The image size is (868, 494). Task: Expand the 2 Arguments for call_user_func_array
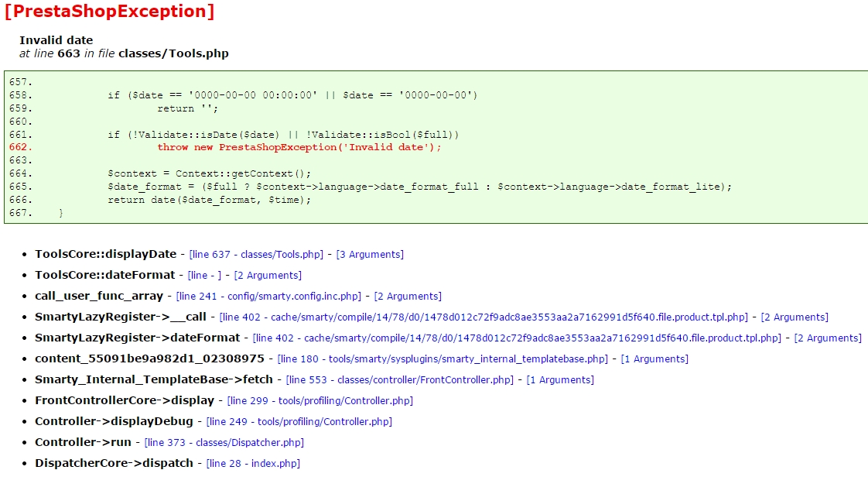point(408,297)
